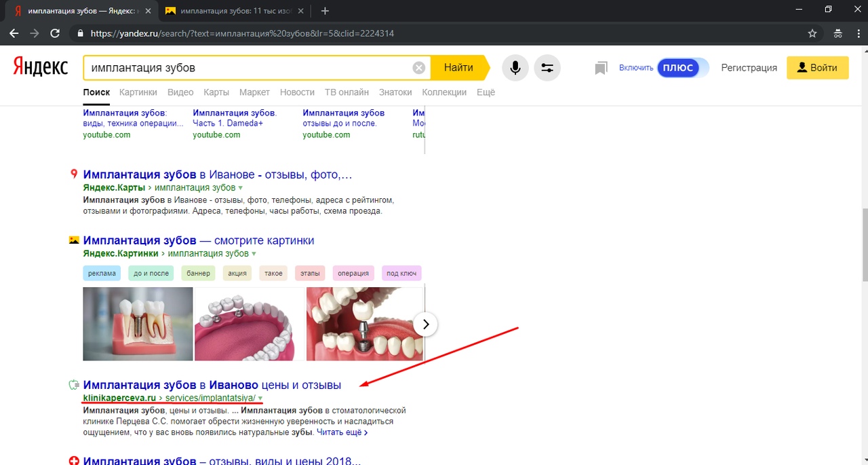868x465 pixels.
Task: Click the Найти search button
Action: [x=459, y=68]
